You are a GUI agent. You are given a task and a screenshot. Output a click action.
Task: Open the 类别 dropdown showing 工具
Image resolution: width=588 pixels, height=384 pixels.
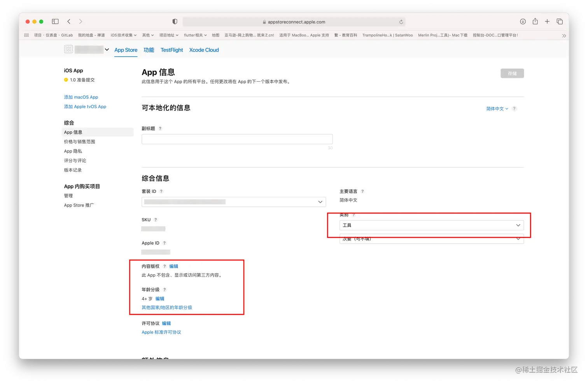pyautogui.click(x=432, y=225)
